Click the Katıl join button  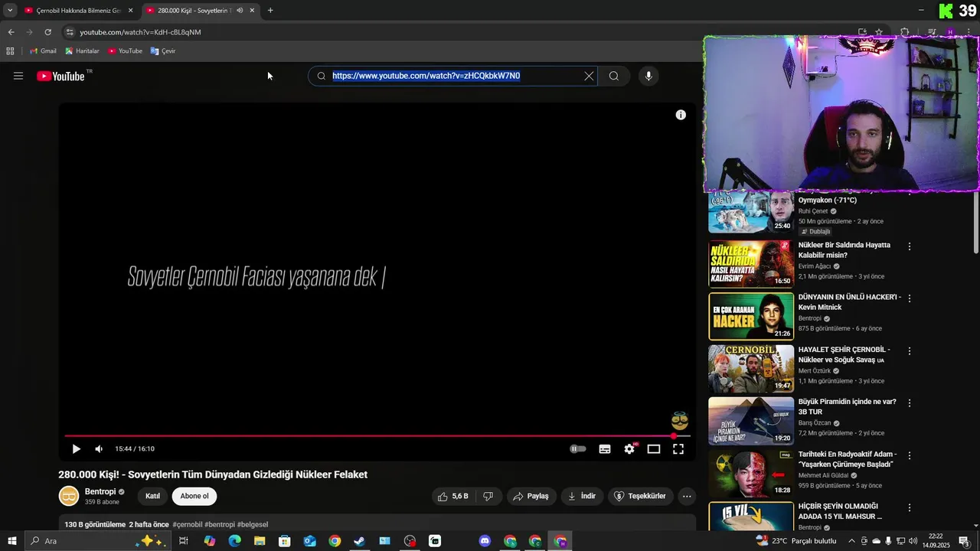pyautogui.click(x=153, y=496)
